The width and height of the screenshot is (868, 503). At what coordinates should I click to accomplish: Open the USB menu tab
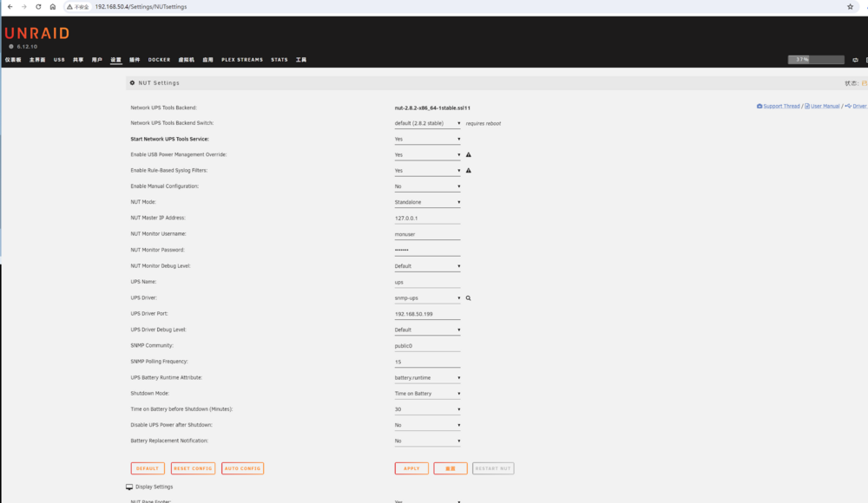[x=59, y=60]
